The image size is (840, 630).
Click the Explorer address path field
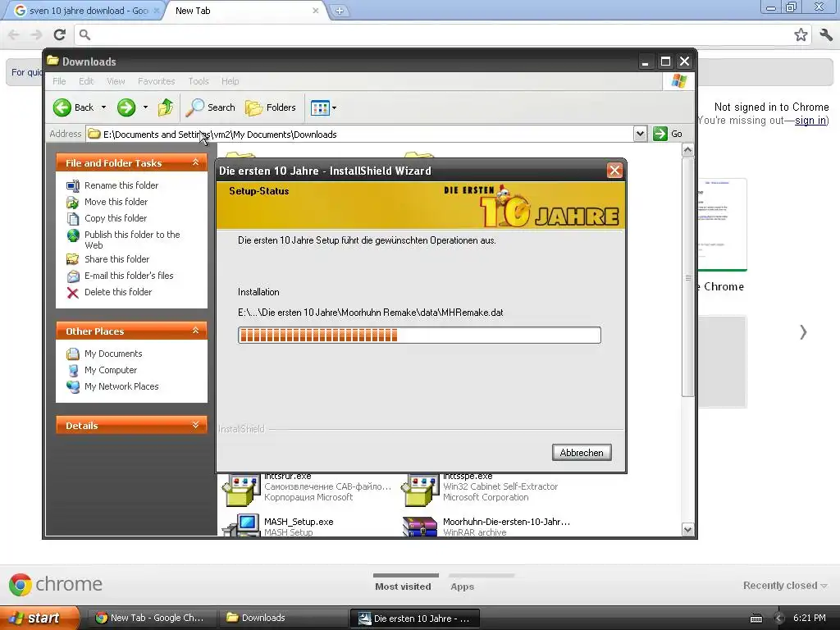359,135
